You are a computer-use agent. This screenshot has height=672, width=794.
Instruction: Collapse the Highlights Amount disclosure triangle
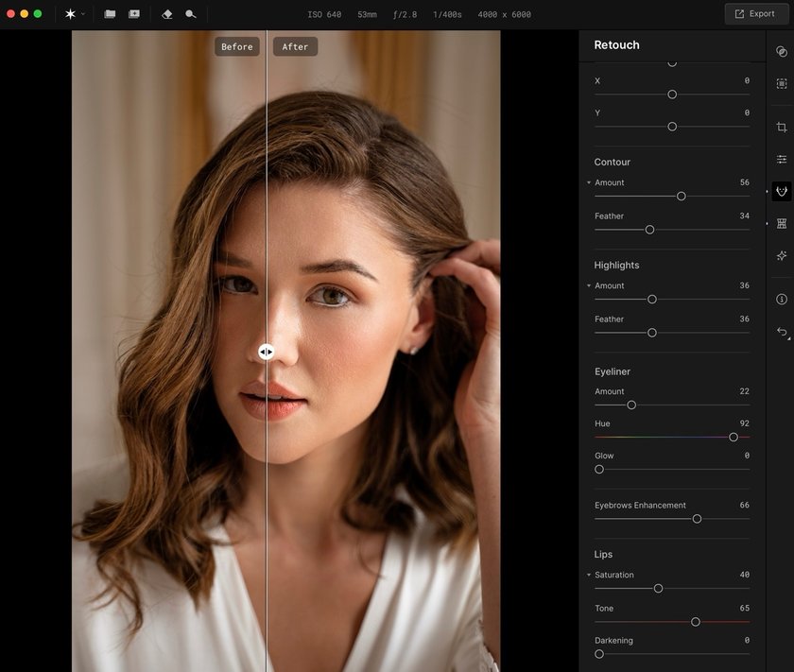click(x=588, y=285)
